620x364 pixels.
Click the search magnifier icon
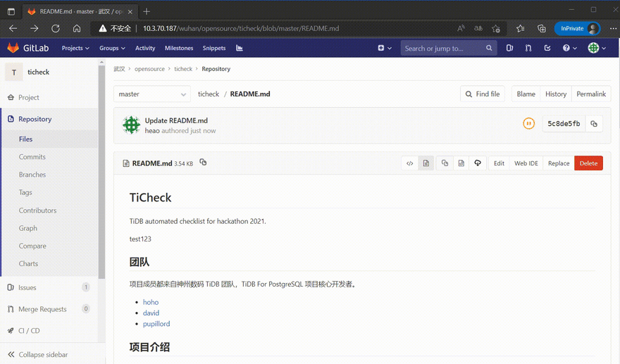point(489,48)
